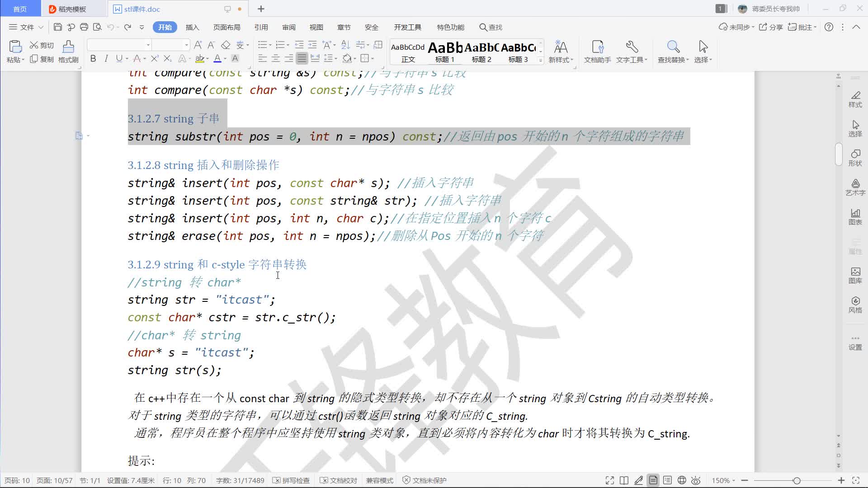This screenshot has width=868, height=488.
Task: Switch to the 插入 ribbon tab
Action: coord(192,27)
